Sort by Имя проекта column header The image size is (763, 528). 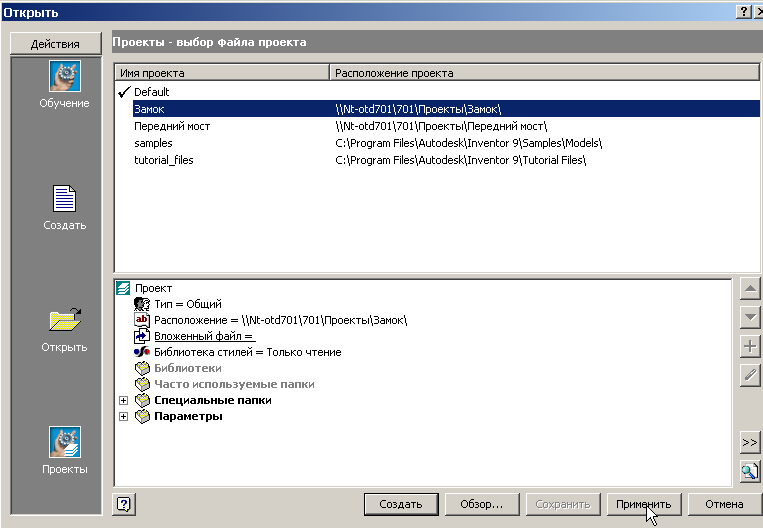click(222, 73)
